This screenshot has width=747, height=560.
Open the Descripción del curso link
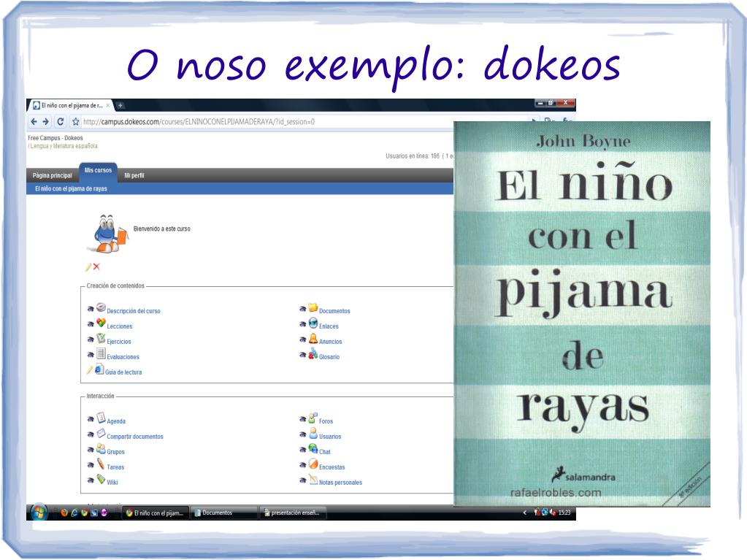(x=134, y=311)
